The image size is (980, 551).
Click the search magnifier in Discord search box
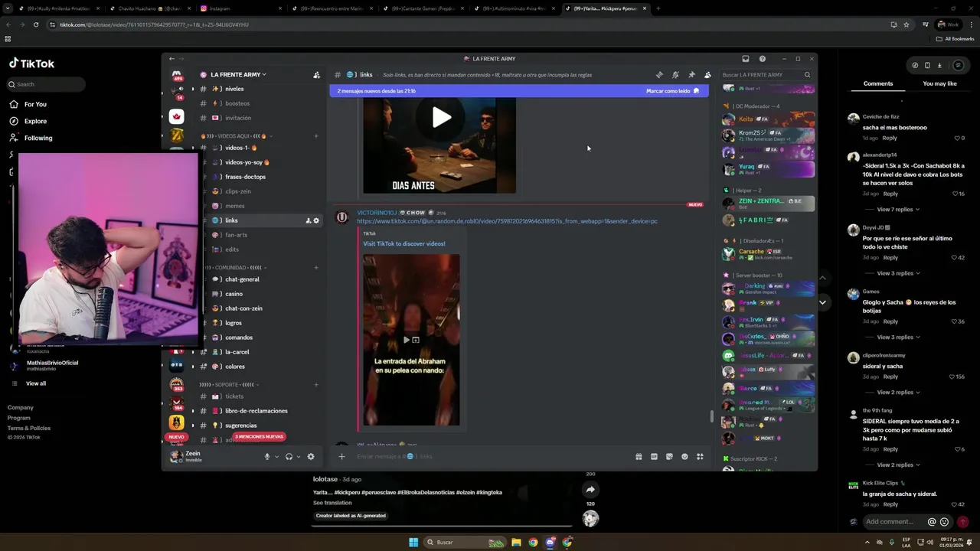coord(807,75)
